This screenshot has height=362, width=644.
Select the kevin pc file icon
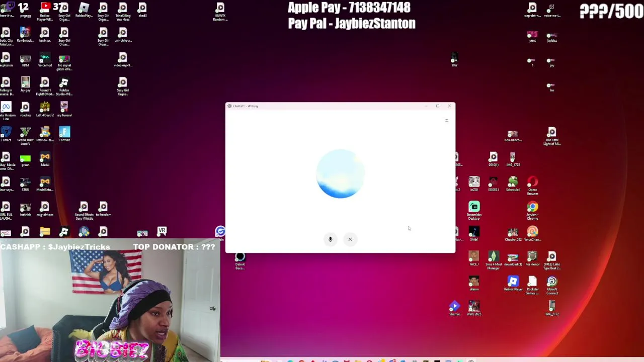tap(45, 35)
